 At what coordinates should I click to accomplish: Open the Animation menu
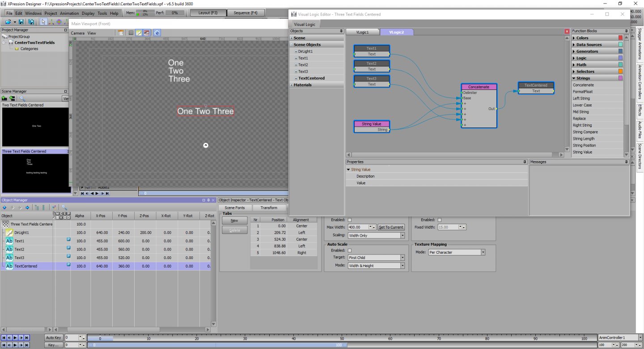[x=69, y=13]
